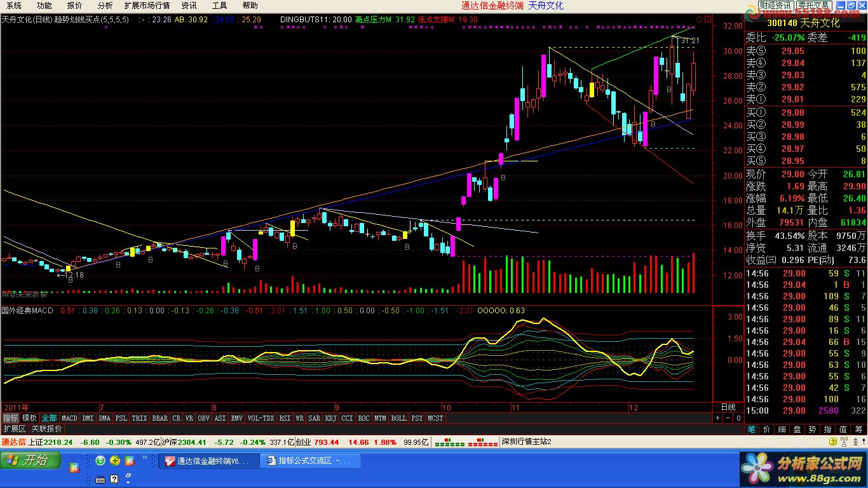868x488 pixels.
Task: Open the 报价 menu
Action: coord(74,6)
